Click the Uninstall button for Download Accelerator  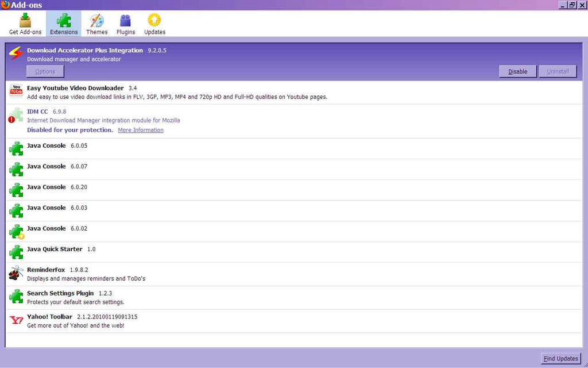(558, 71)
